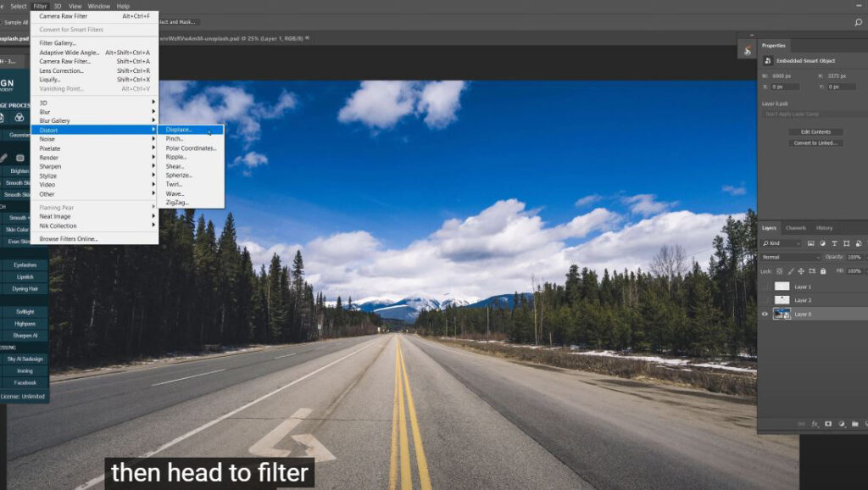This screenshot has width=868, height=490.
Task: Open the layer style fx icon
Action: (x=815, y=424)
